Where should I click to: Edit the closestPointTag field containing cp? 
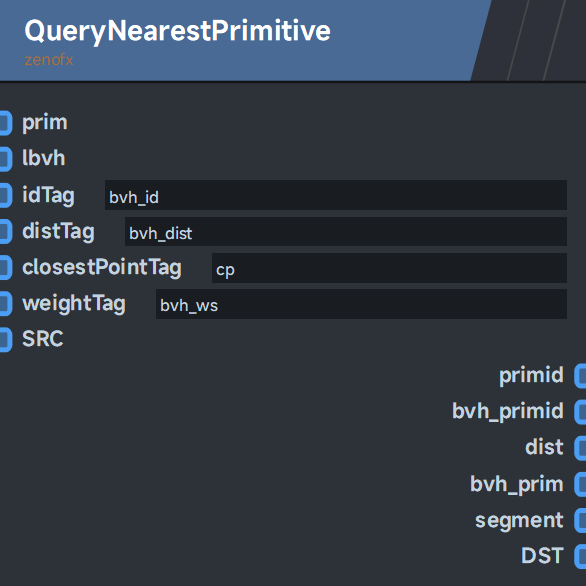click(389, 268)
